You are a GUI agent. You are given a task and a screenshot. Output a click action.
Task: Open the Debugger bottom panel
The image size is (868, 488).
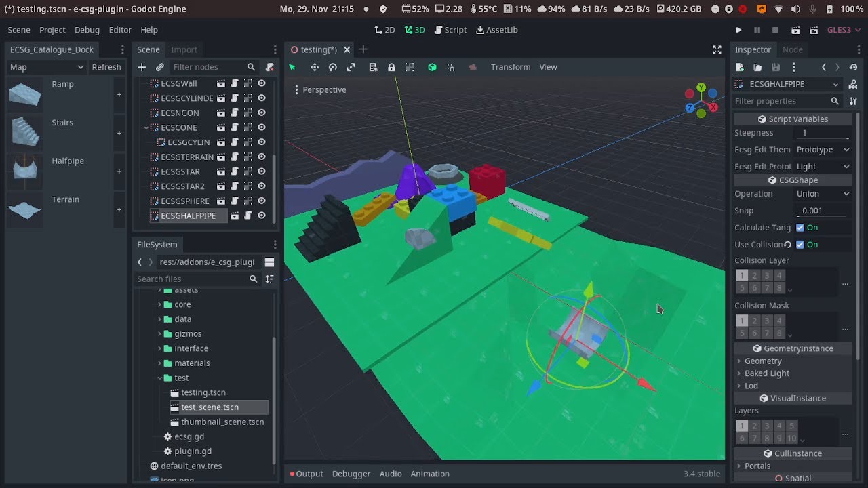pyautogui.click(x=351, y=474)
